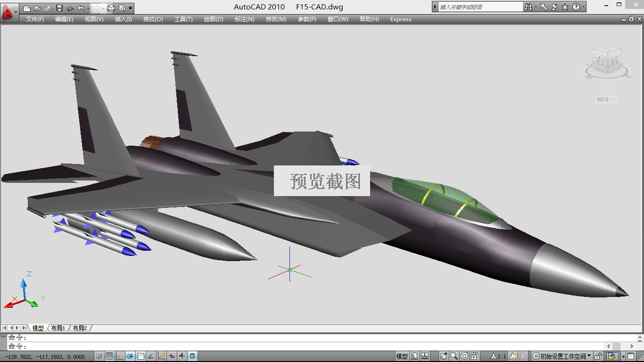Screen dimensions: 644x362
Task: Toggle Object Snap in status bar
Action: [x=140, y=356]
